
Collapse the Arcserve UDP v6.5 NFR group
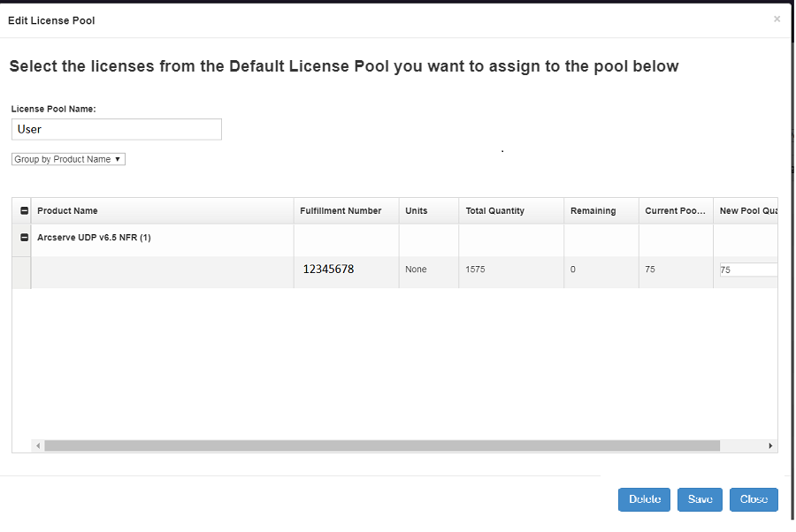coord(24,238)
